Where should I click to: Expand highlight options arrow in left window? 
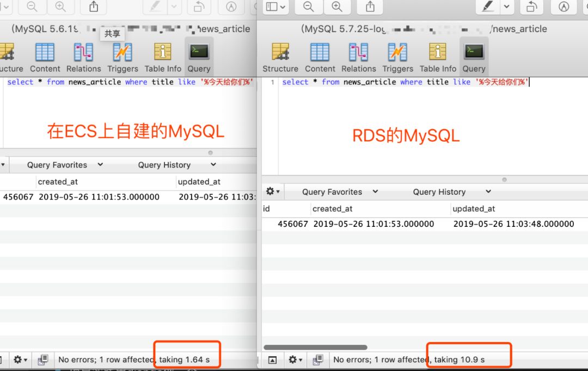pos(174,7)
